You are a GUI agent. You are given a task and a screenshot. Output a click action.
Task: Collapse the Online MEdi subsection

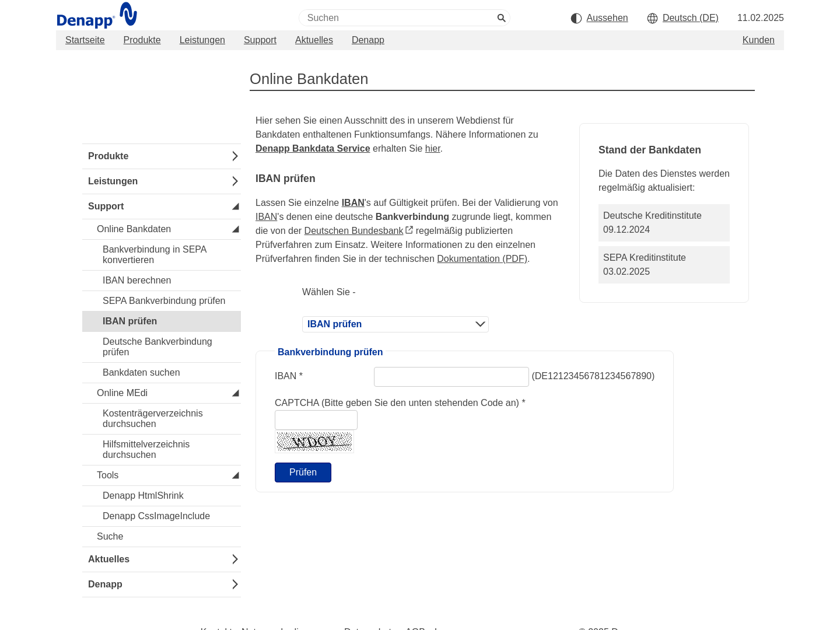coord(235,393)
